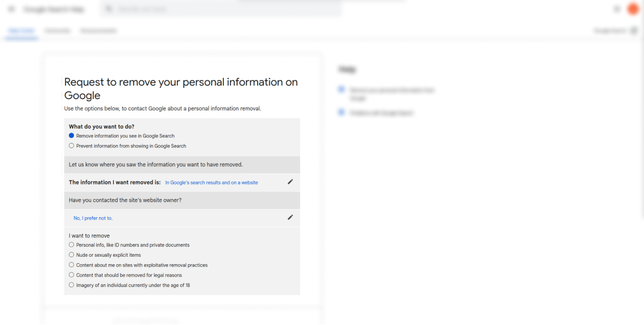Image resolution: width=644 pixels, height=325 pixels.
Task: Select 'Personal info, like ID numbers and private documents'
Action: [71, 245]
